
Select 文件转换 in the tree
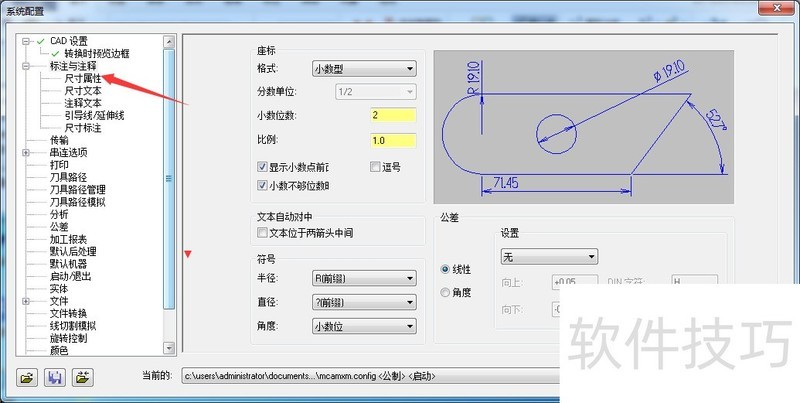68,314
